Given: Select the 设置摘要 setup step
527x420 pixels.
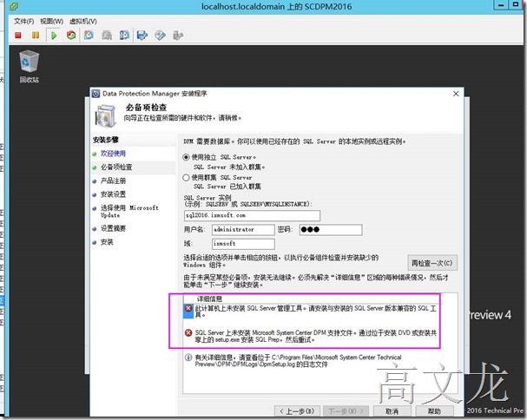Looking at the screenshot, I should [x=113, y=228].
